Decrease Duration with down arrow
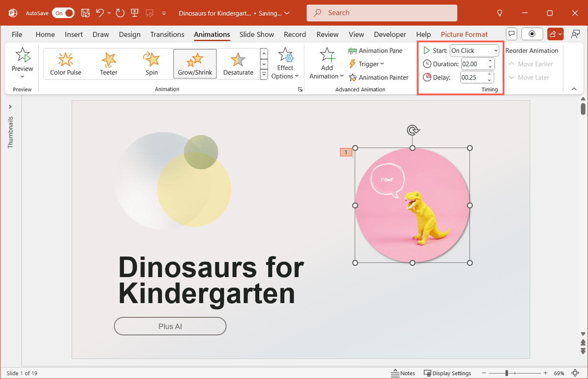 [490, 67]
